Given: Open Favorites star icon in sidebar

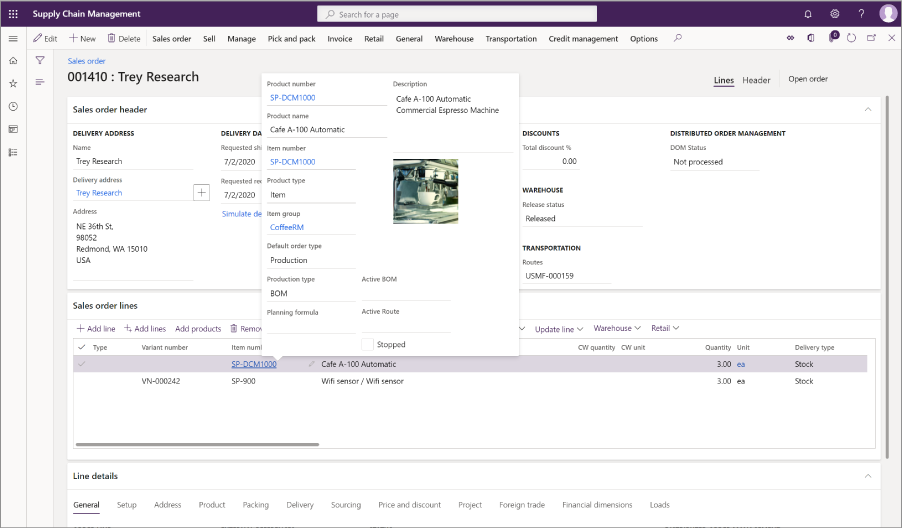Looking at the screenshot, I should [13, 83].
